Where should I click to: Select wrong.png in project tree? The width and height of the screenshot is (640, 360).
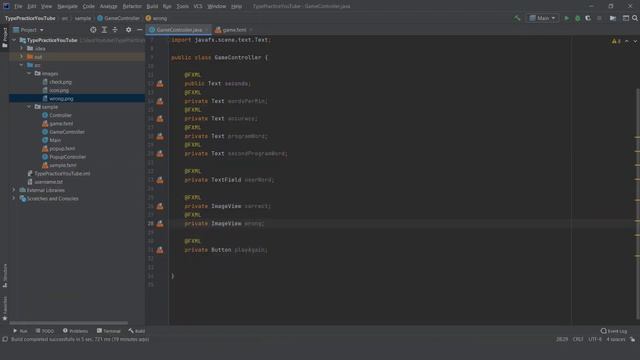coord(61,99)
